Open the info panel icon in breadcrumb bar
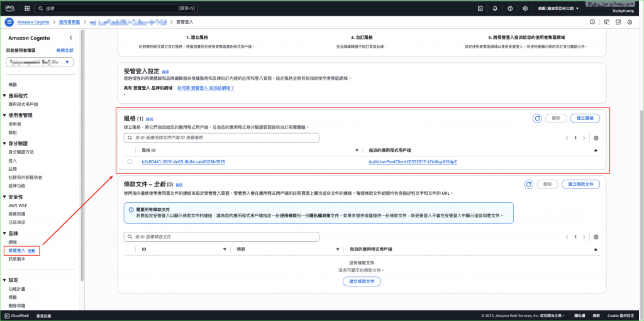This screenshot has width=644, height=321. pos(592,22)
